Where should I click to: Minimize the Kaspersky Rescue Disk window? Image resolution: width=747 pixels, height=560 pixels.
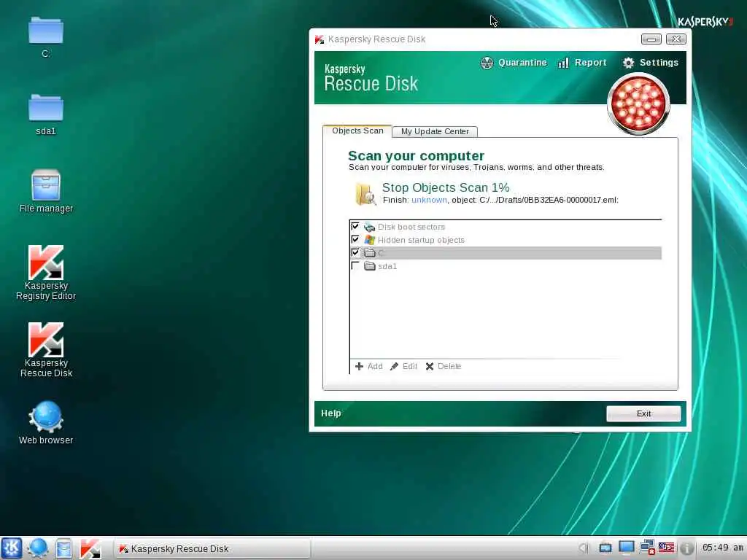point(651,39)
